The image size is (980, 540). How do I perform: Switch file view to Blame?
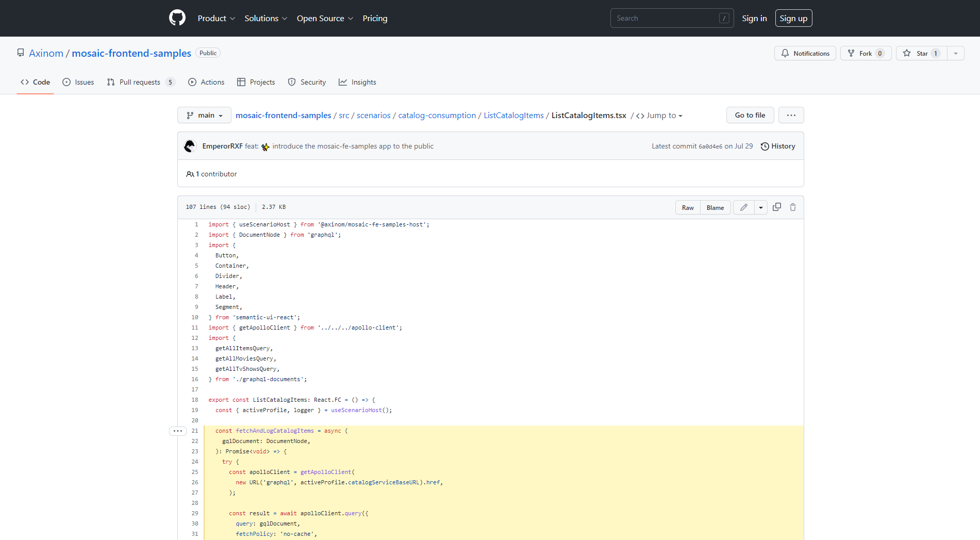(716, 207)
